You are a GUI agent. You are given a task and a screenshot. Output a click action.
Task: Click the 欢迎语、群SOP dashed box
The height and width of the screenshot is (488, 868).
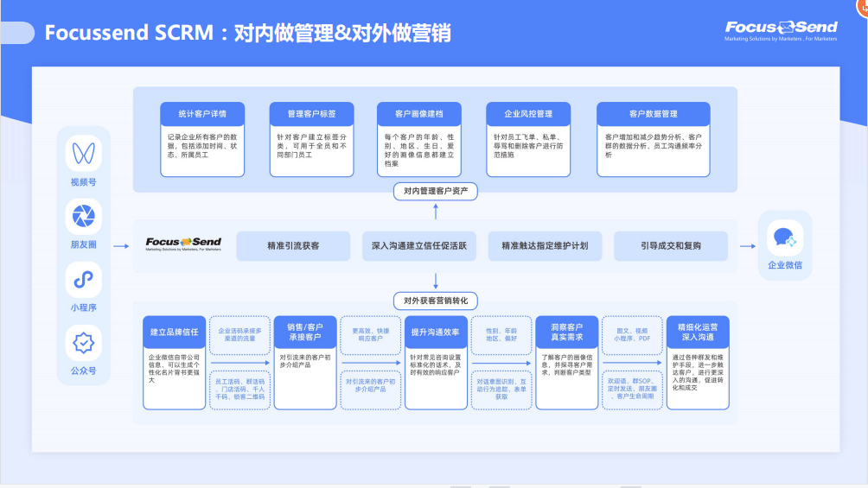click(632, 390)
